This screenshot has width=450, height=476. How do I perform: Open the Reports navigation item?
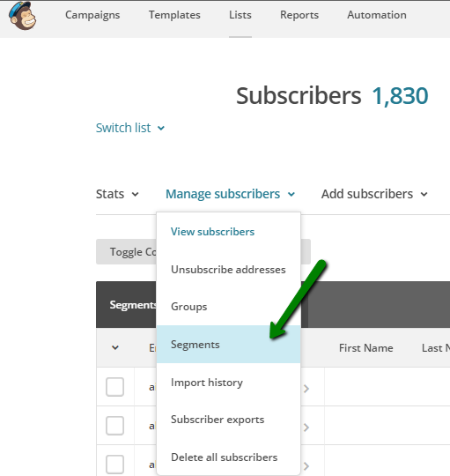pyautogui.click(x=299, y=15)
